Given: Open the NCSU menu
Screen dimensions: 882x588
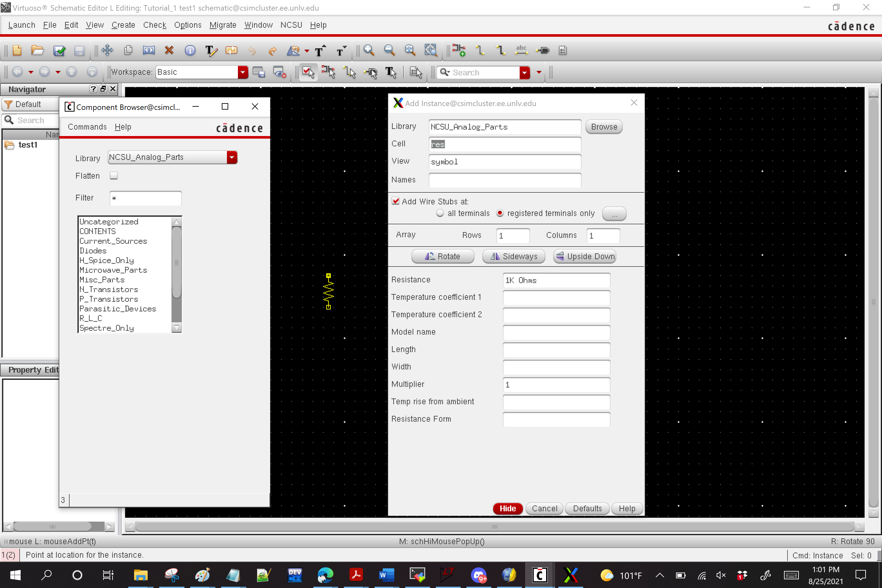Looking at the screenshot, I should coord(291,25).
